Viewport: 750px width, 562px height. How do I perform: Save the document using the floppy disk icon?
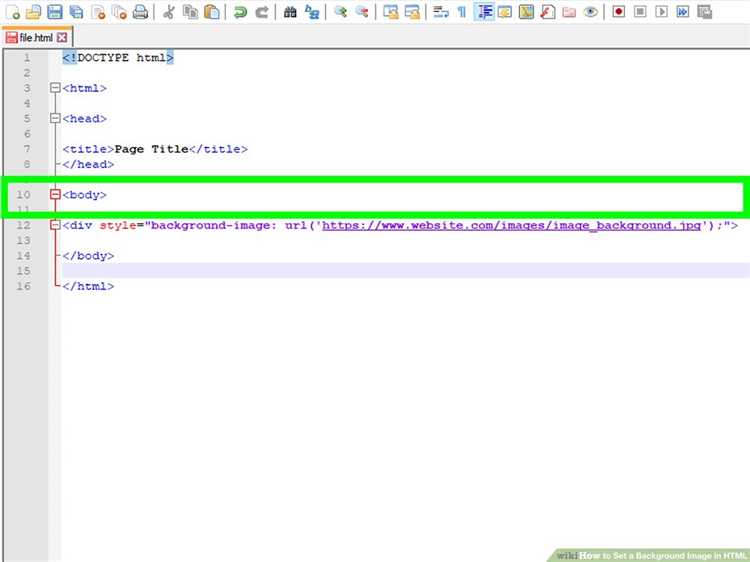(x=54, y=12)
